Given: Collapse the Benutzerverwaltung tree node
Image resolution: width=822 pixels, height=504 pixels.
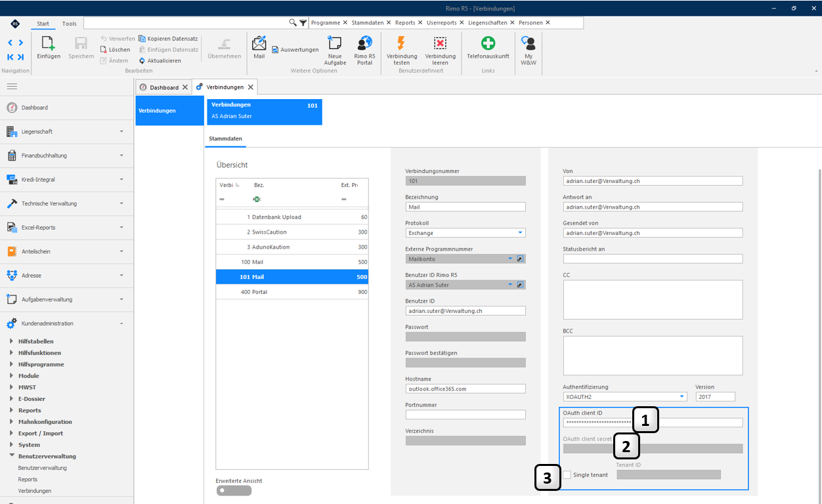Looking at the screenshot, I should click(11, 456).
